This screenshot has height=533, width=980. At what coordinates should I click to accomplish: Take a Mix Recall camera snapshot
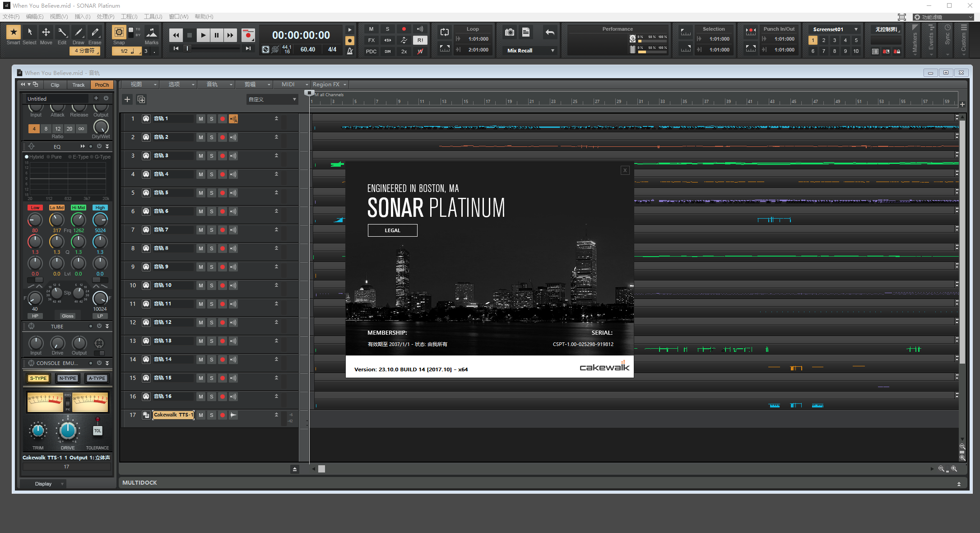(x=510, y=32)
